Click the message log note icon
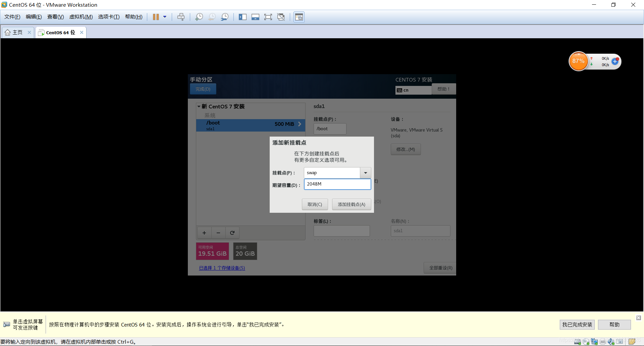This screenshot has width=644, height=346. tap(632, 342)
